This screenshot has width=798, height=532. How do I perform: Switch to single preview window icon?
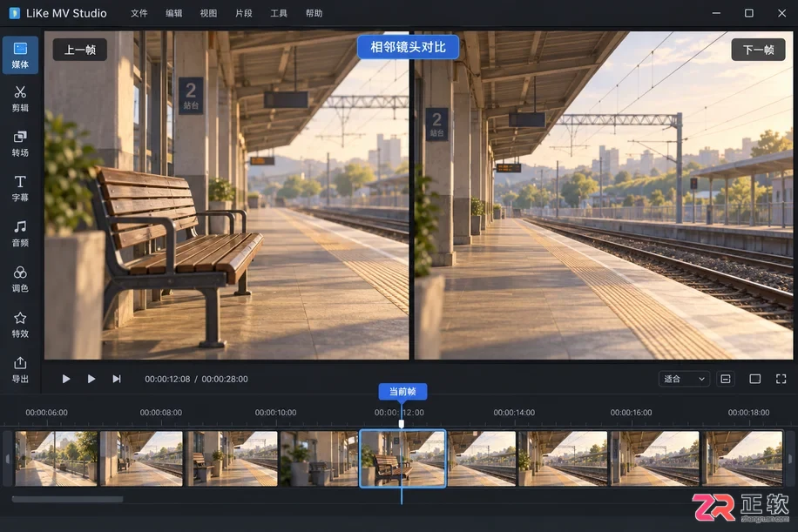coord(755,379)
